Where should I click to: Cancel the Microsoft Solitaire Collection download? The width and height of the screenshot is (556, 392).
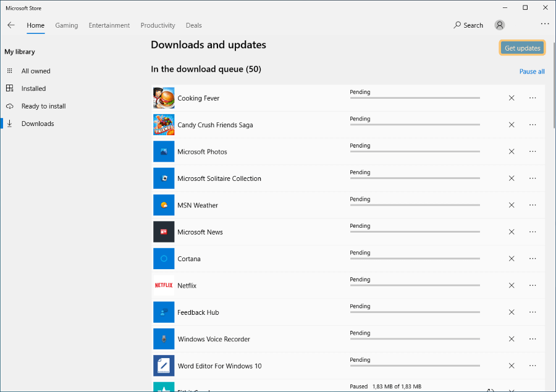512,178
